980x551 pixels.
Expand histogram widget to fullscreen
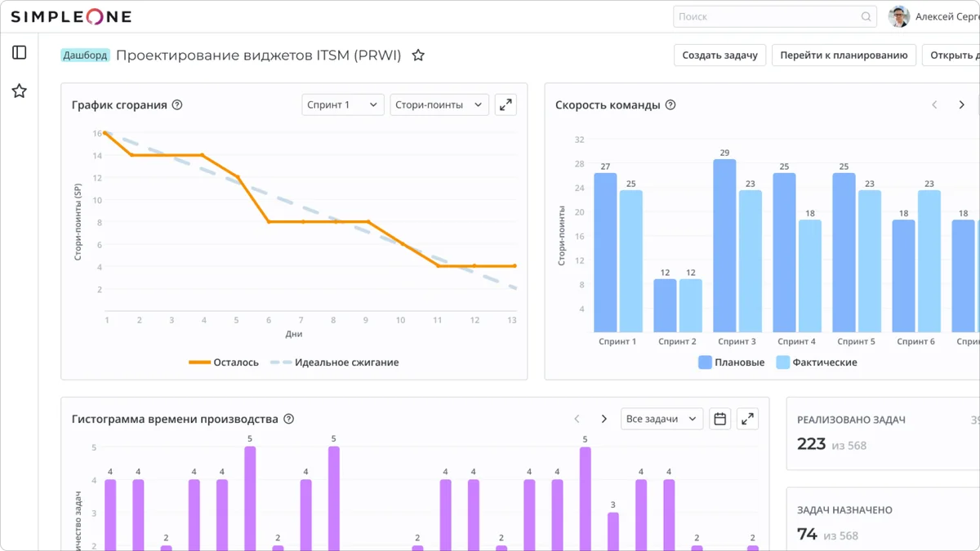[x=747, y=419]
